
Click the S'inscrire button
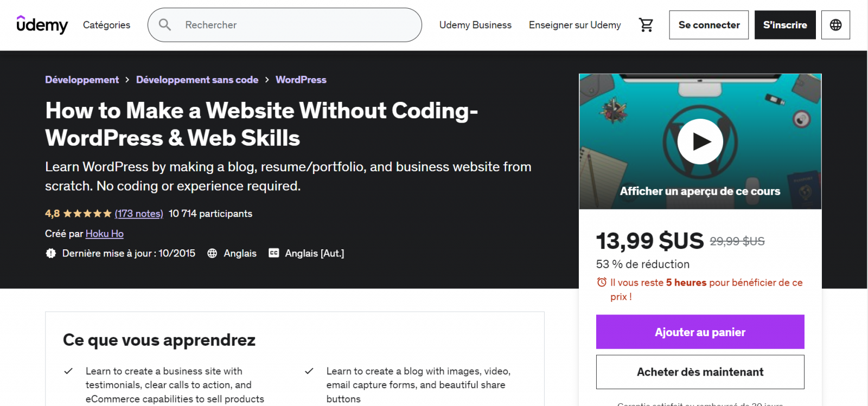click(x=784, y=25)
